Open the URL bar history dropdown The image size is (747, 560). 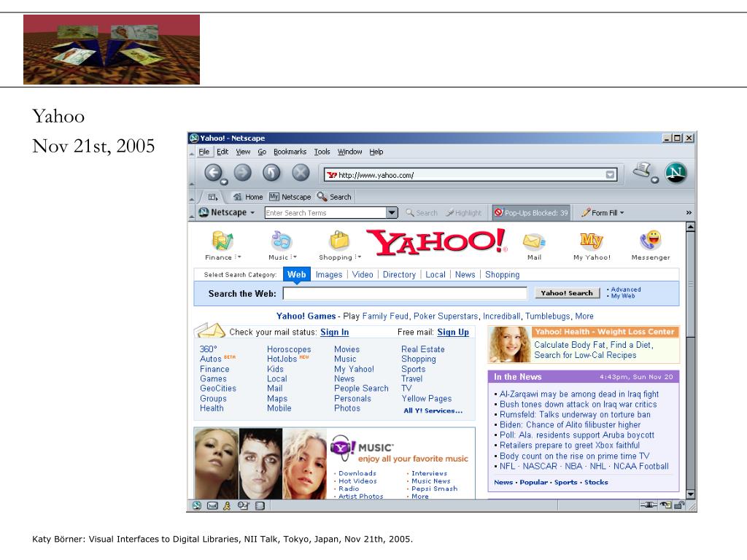[x=610, y=175]
